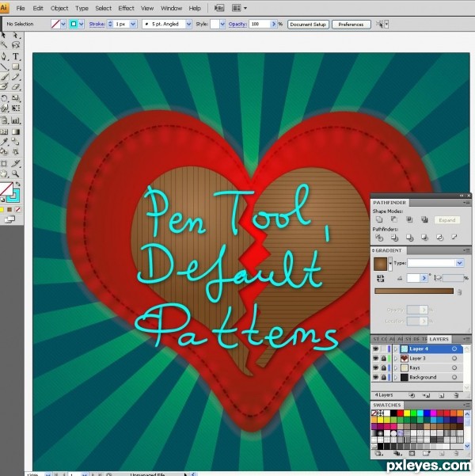Hide Layer 4 visibility eye
Viewport: 475px width, 476px height.
tap(376, 349)
